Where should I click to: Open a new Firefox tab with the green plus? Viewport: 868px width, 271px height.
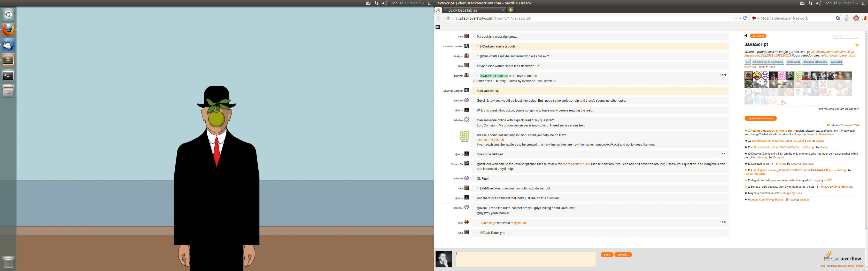[511, 10]
